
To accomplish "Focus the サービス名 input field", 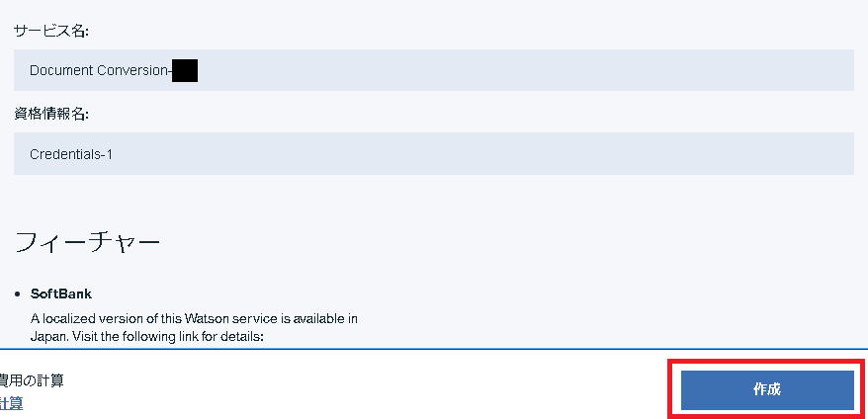I will tap(433, 70).
